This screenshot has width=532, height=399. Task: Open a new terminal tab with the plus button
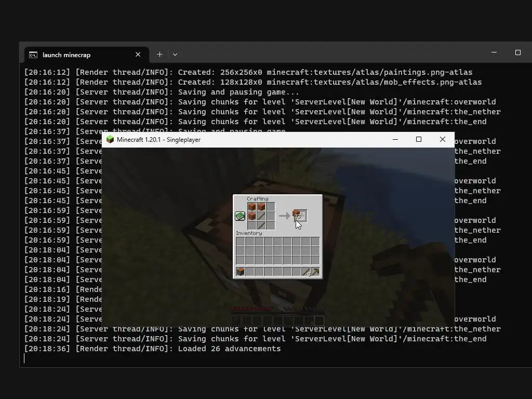[159, 54]
